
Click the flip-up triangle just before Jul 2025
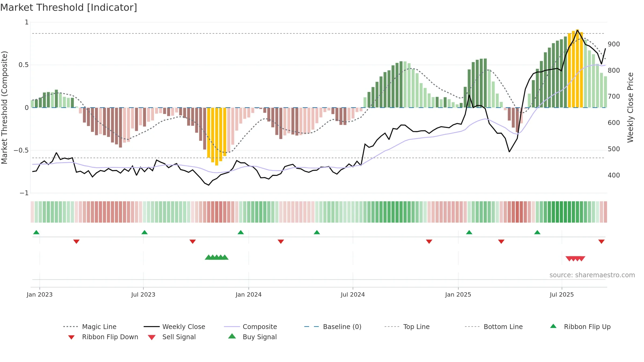(x=537, y=232)
